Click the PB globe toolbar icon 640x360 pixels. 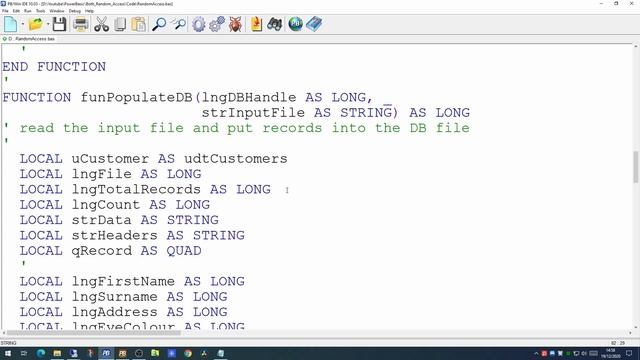295,24
